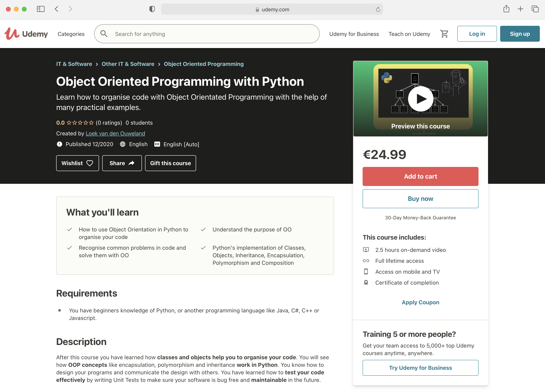This screenshot has width=545, height=392.
Task: Click 'Recognise common problems in code' item
Action: [132, 251]
